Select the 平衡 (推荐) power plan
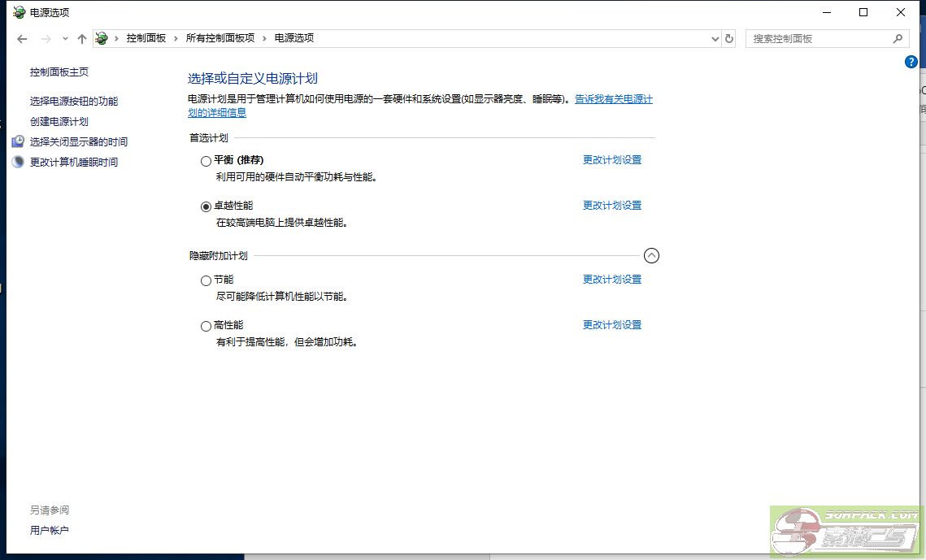 pos(206,161)
